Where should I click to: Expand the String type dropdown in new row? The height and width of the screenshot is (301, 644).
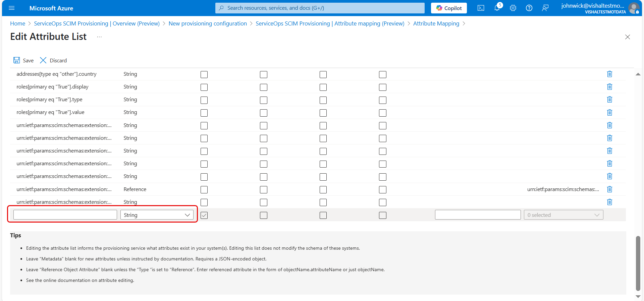(157, 215)
